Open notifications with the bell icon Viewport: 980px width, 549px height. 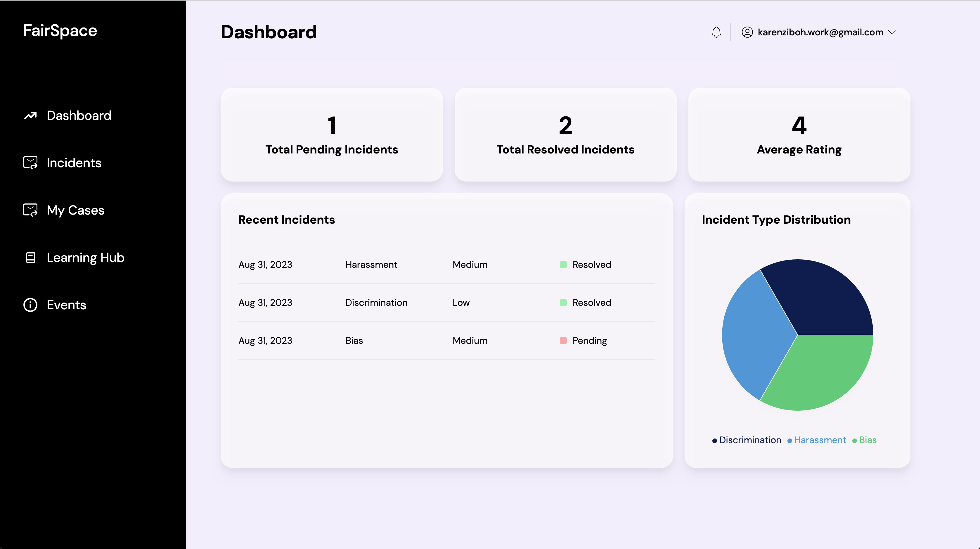[x=716, y=32]
